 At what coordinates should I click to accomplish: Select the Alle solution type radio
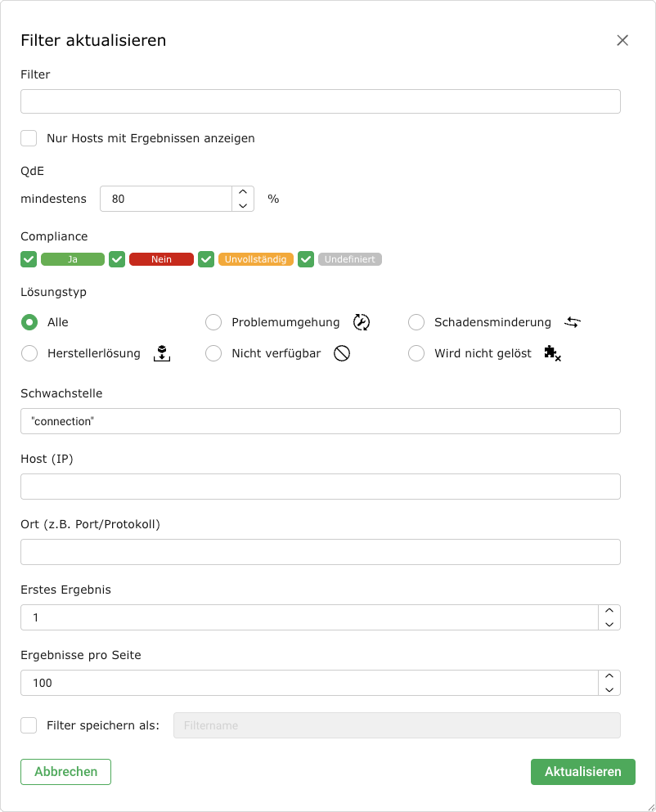(x=29, y=322)
